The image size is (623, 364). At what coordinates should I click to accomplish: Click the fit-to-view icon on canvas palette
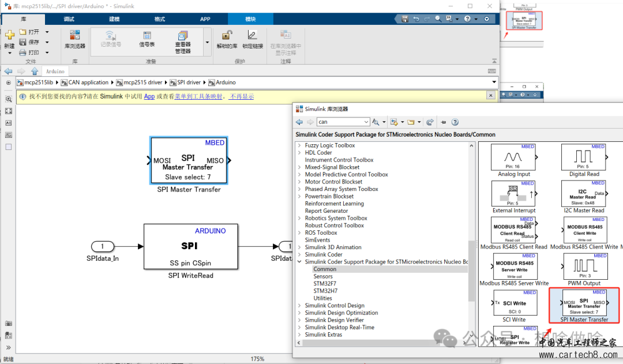click(8, 111)
